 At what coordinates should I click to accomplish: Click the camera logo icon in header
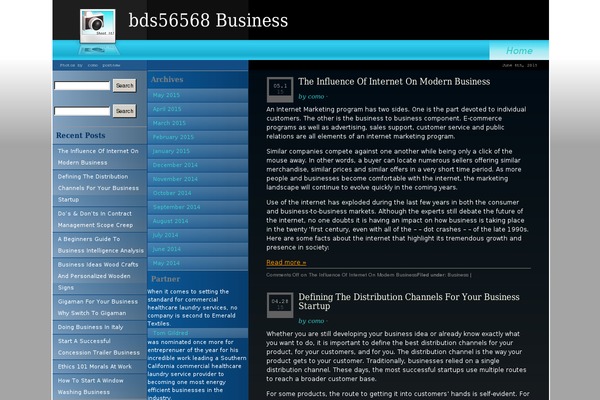tap(98, 26)
